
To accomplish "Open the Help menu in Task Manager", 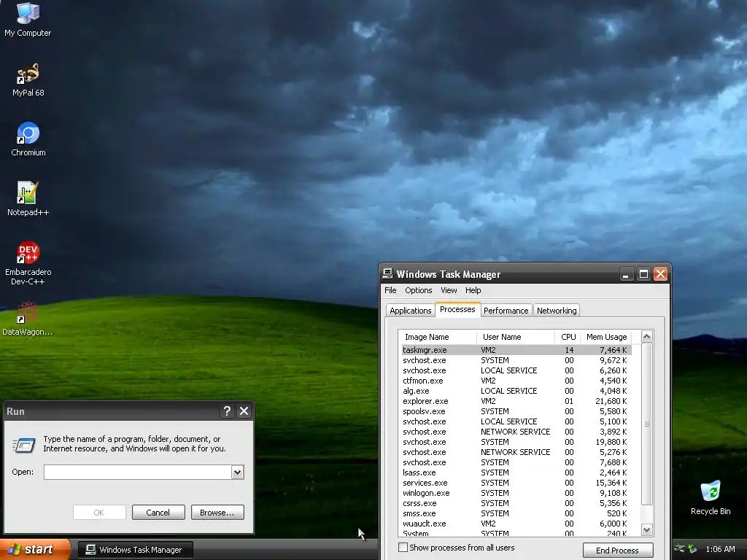I will tap(473, 290).
